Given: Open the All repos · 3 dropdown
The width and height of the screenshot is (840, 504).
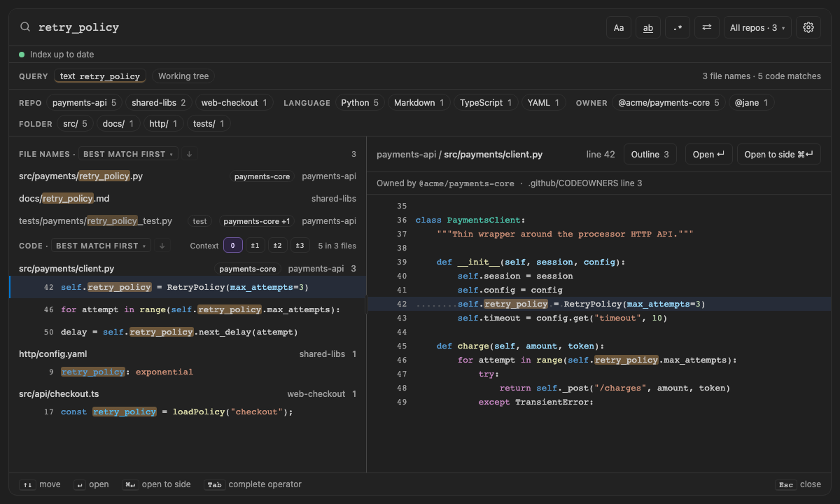Looking at the screenshot, I should [757, 27].
